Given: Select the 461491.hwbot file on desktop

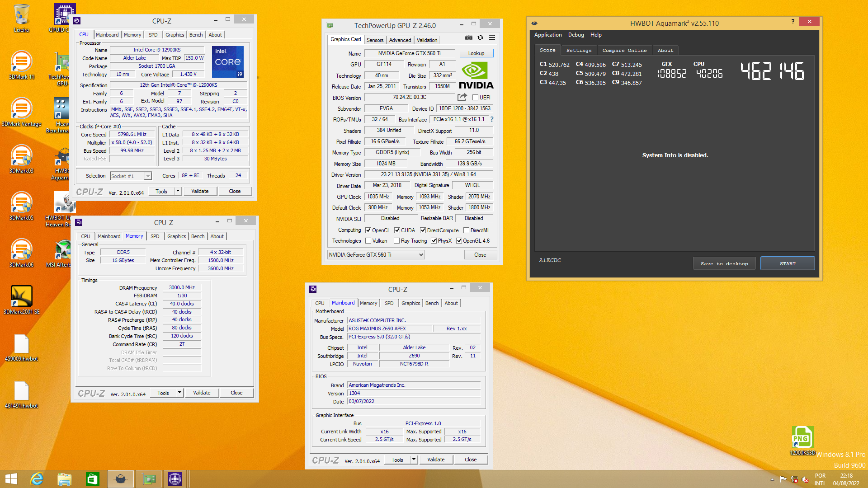Looking at the screenshot, I should (x=21, y=394).
